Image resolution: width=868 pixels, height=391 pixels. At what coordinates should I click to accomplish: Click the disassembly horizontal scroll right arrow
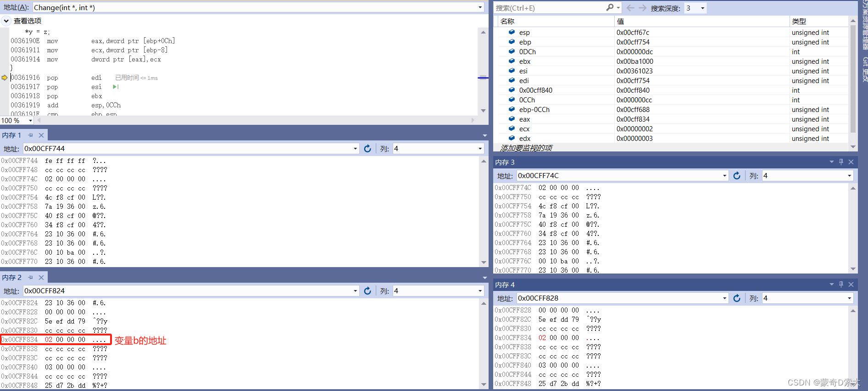pos(473,120)
